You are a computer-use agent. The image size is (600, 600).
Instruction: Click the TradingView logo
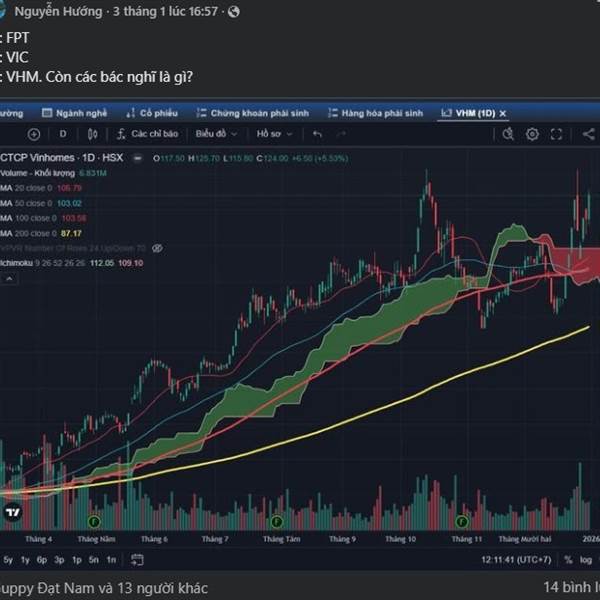[x=13, y=513]
